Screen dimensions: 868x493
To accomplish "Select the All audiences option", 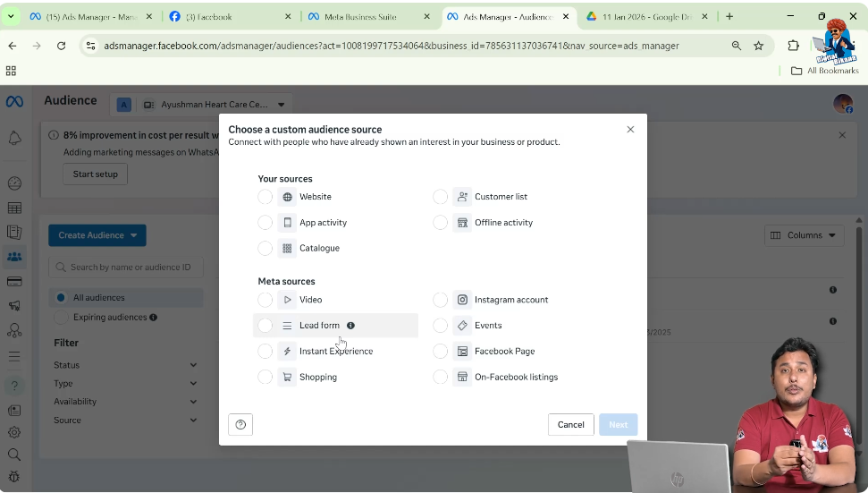I will tap(126, 297).
